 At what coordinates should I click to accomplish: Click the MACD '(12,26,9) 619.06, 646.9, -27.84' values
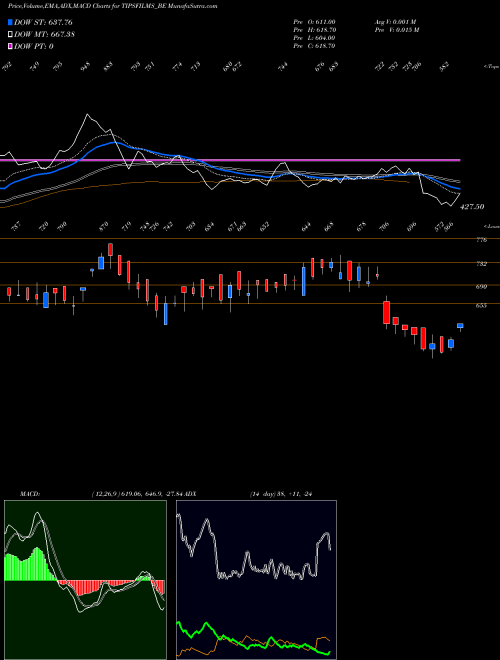point(137,494)
